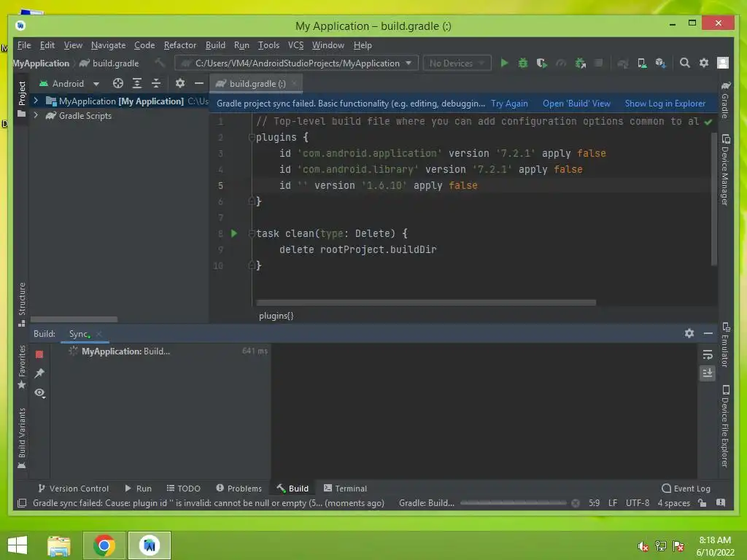747x560 pixels.
Task: Click Show Log in Explorer link
Action: [665, 104]
